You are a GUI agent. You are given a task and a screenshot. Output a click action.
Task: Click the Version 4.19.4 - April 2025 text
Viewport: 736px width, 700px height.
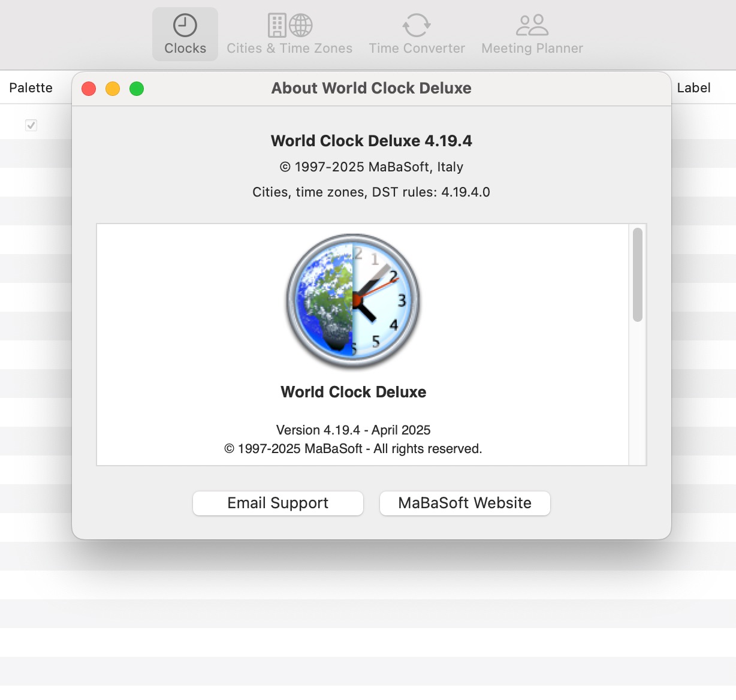(354, 430)
